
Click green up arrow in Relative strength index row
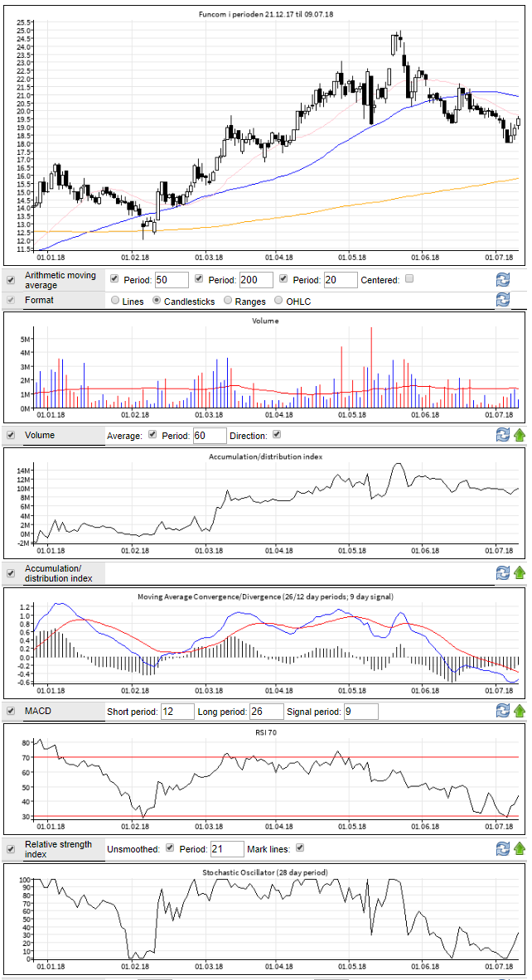(x=520, y=849)
